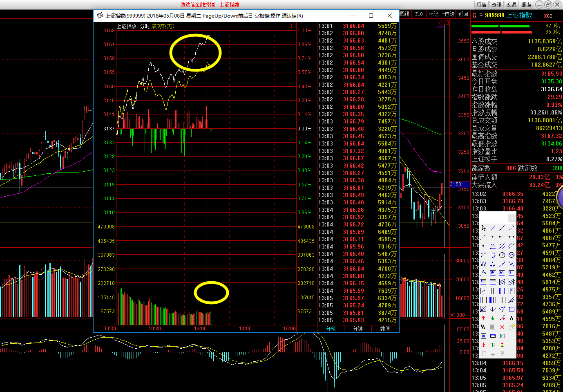This screenshot has height=392, width=563.
Task: Click the -自选 button
Action: (x=449, y=14)
